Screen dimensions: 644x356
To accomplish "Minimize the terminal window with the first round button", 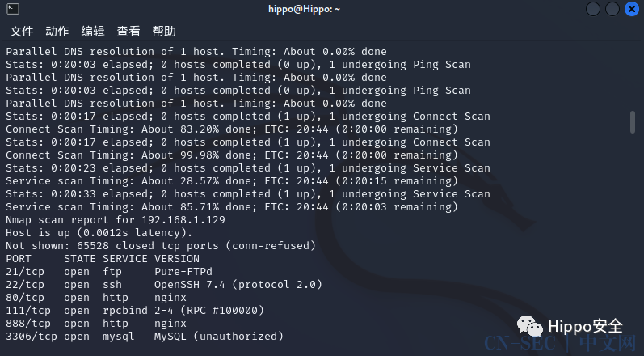I will pos(592,9).
